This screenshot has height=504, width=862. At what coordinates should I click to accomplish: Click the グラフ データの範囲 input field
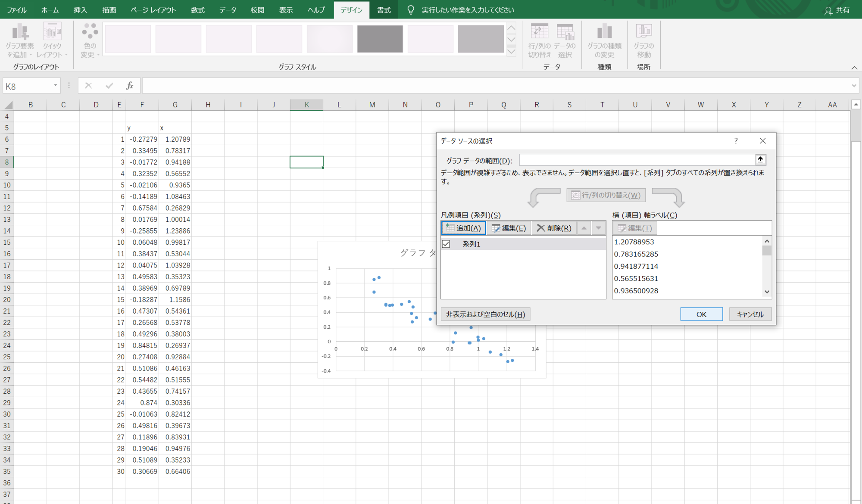(x=637, y=160)
